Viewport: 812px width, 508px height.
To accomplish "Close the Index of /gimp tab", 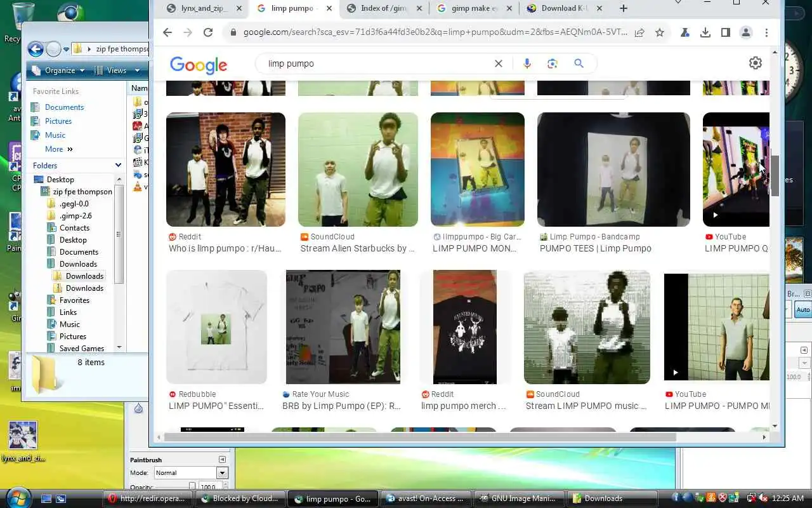I will (419, 8).
